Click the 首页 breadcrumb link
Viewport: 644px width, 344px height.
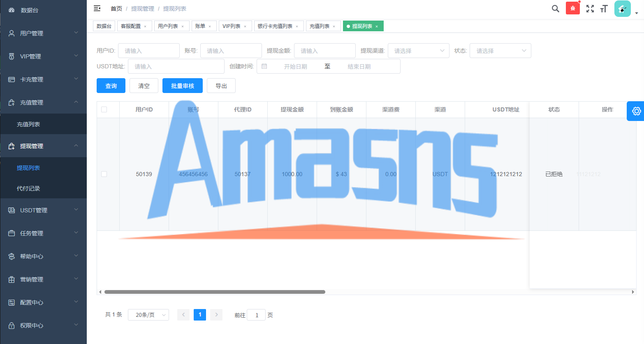pos(116,9)
